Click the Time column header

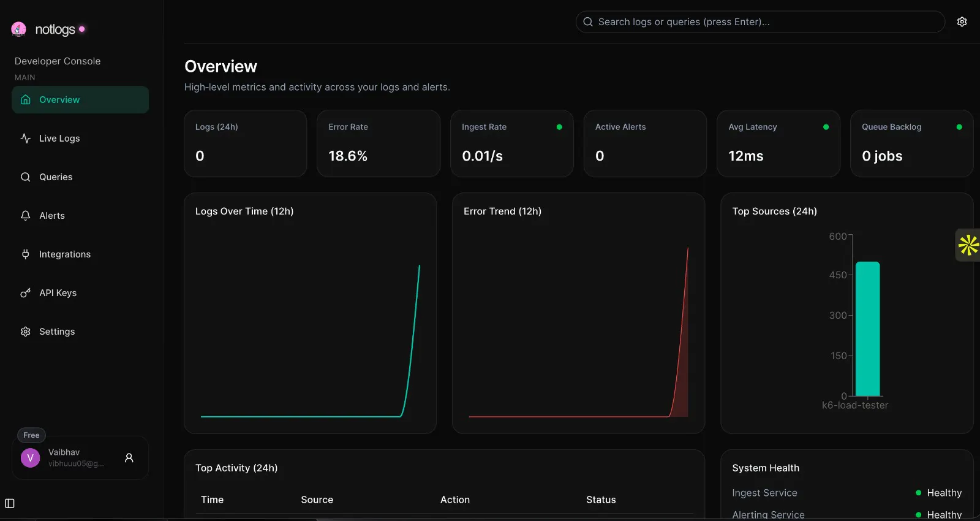[212, 500]
